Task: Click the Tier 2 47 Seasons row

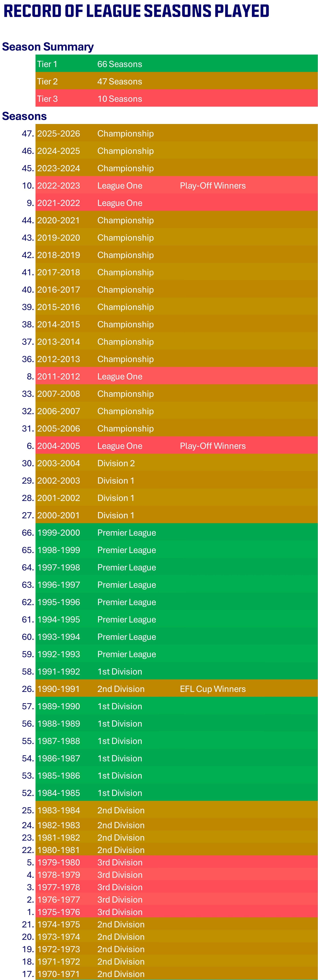Action: pyautogui.click(x=177, y=81)
